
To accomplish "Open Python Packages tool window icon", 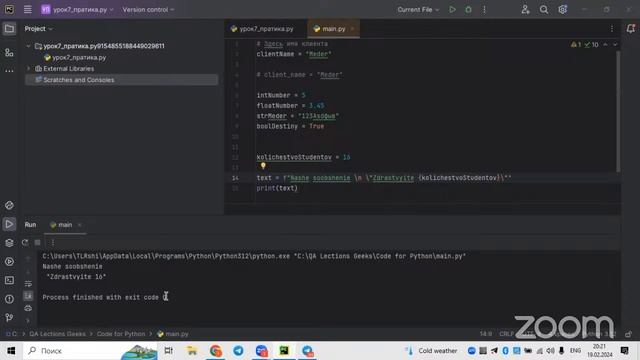I will click(x=9, y=205).
